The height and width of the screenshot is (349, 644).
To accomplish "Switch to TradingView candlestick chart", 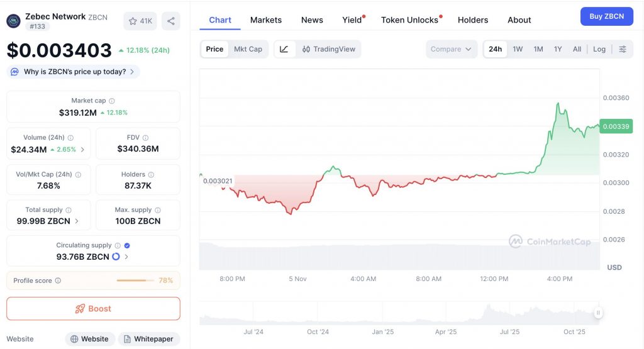I will tap(328, 49).
